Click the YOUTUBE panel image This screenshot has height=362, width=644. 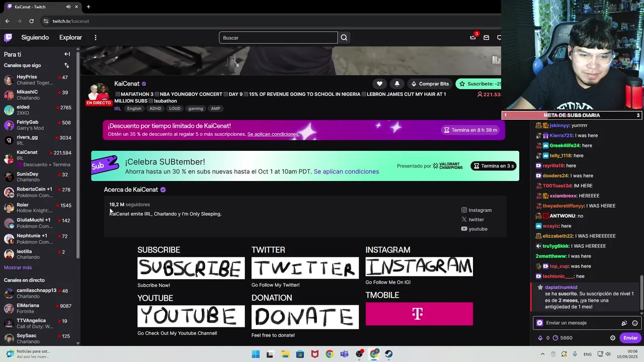click(x=191, y=316)
